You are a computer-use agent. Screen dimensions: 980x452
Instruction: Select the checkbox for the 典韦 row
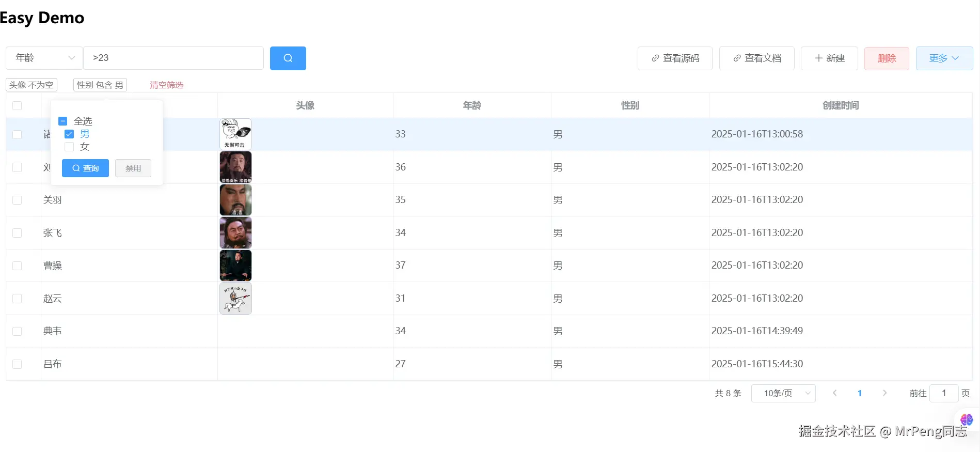click(17, 331)
